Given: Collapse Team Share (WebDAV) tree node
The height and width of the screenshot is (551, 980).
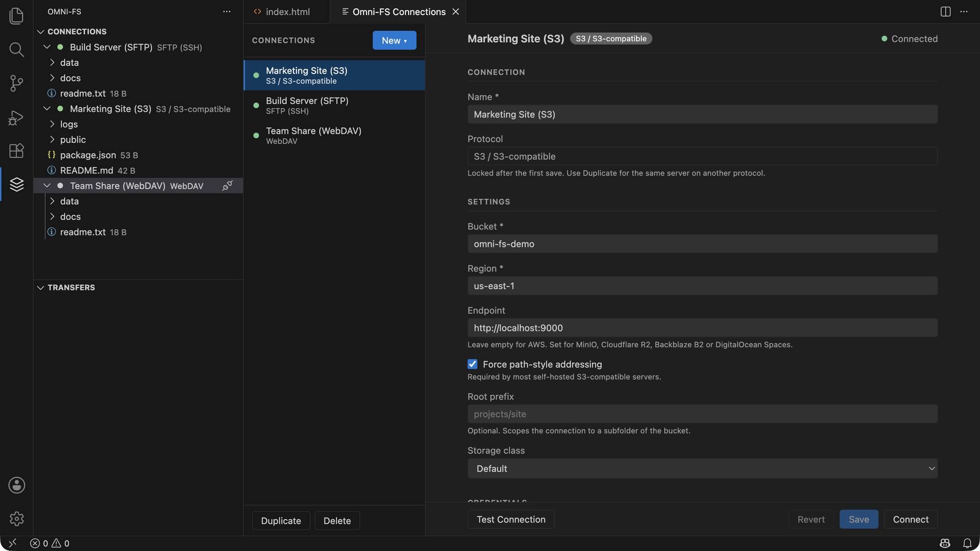Looking at the screenshot, I should [x=47, y=186].
